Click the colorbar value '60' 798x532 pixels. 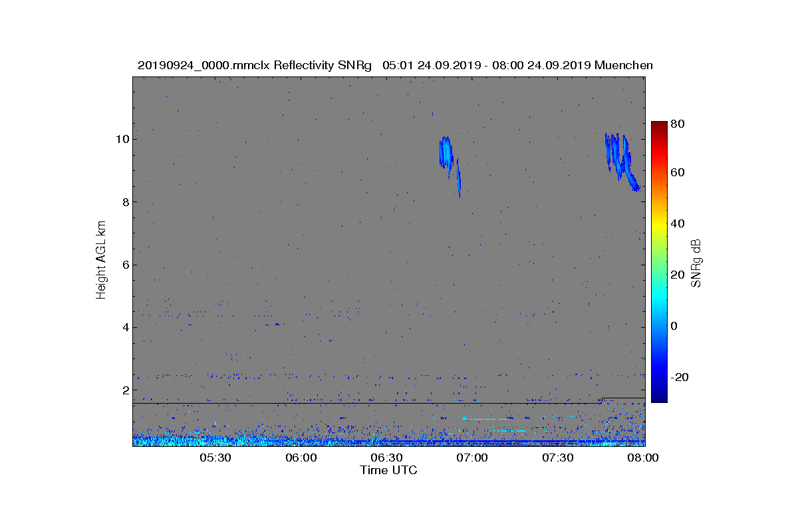[x=678, y=173]
